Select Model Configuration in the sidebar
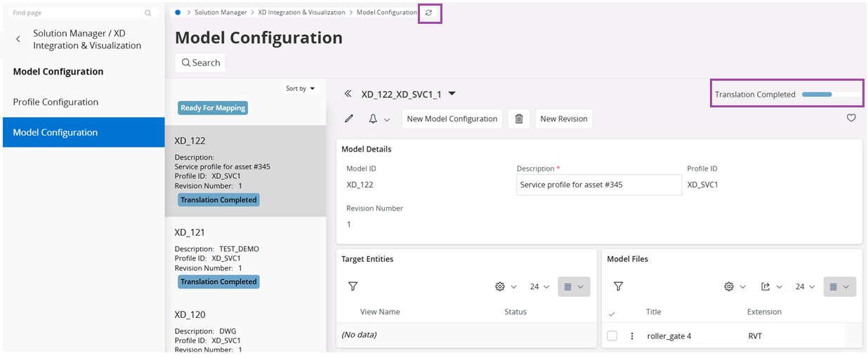Viewport: 868px width, 358px height. (55, 132)
